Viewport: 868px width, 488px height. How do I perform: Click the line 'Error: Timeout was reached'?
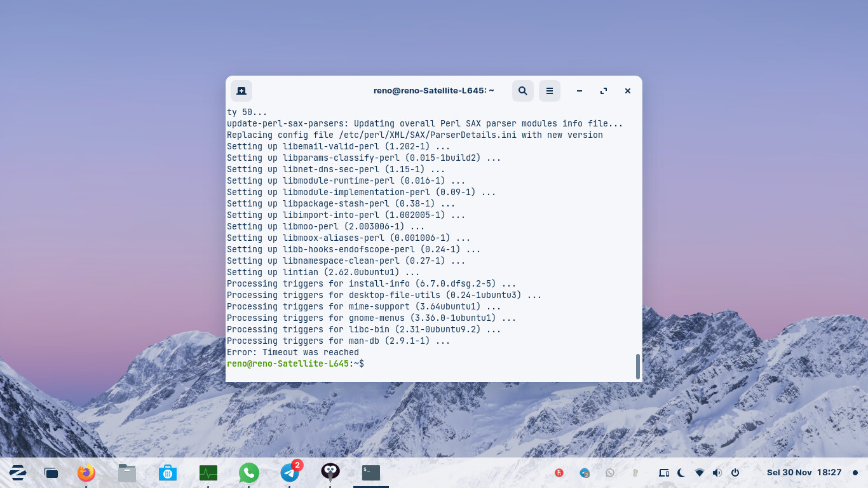point(293,352)
